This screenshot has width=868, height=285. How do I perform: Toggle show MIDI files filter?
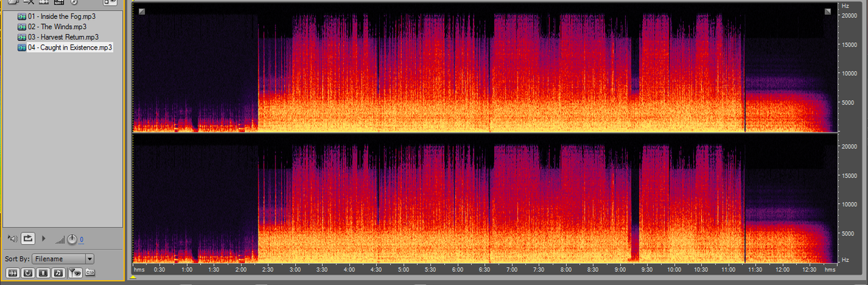pyautogui.click(x=58, y=273)
